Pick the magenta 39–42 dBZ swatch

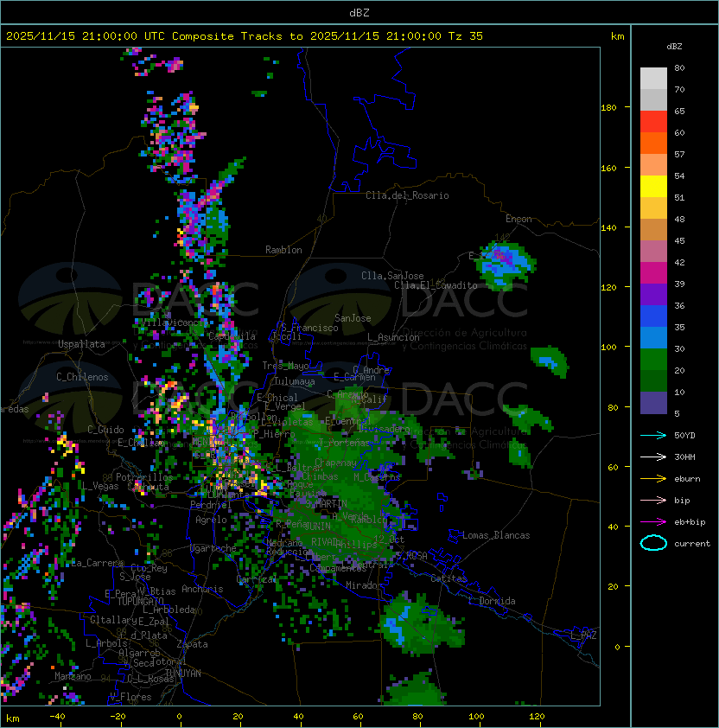coord(653,273)
